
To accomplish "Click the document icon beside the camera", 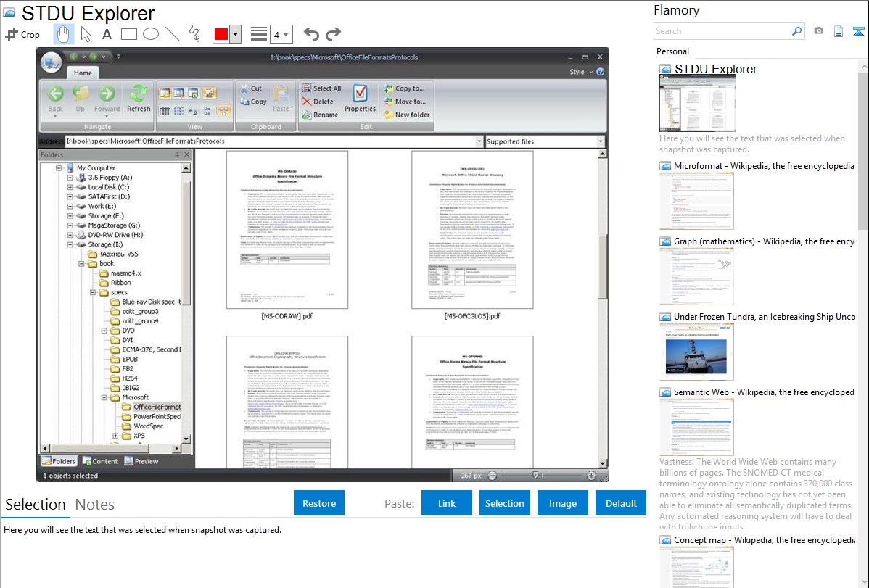I will coord(839,31).
